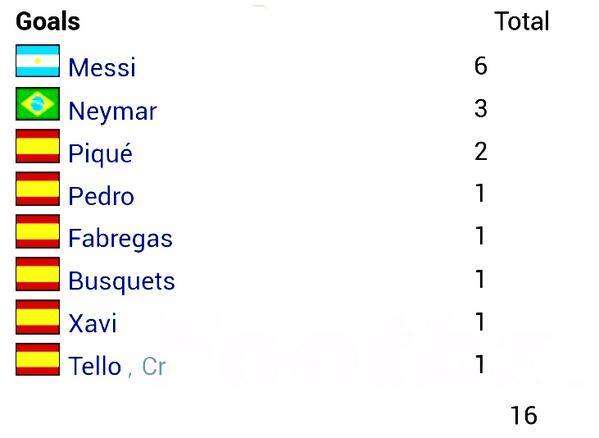Image resolution: width=599 pixels, height=438 pixels.
Task: Click the Spain flag next to Piqué
Action: click(38, 147)
